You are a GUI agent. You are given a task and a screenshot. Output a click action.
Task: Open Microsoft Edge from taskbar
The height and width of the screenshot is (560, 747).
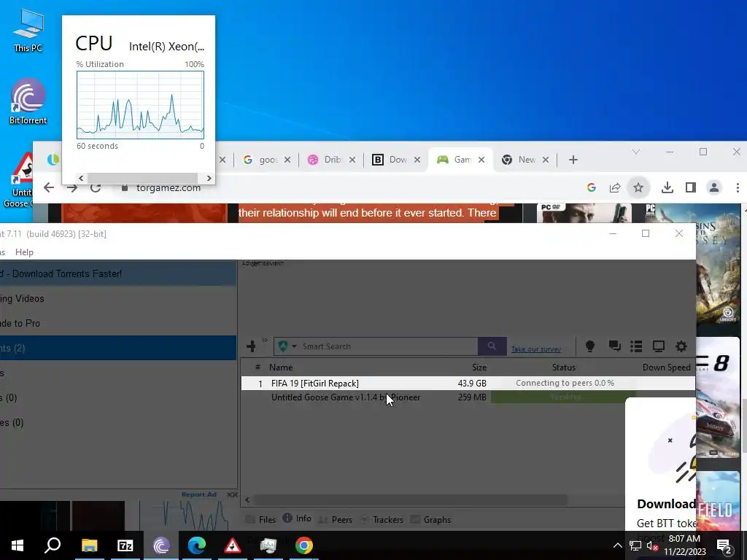pyautogui.click(x=196, y=545)
